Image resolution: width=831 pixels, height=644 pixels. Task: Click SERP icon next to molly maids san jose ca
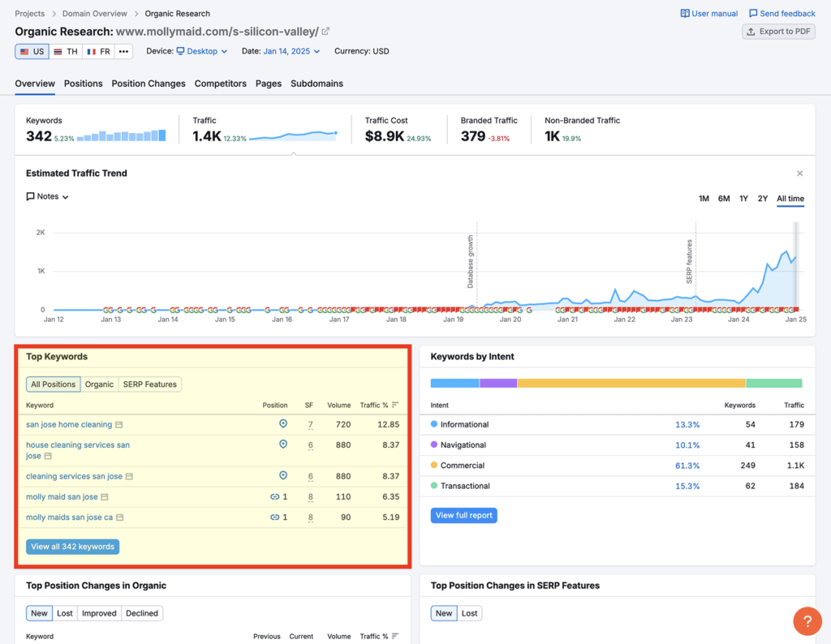tap(120, 517)
